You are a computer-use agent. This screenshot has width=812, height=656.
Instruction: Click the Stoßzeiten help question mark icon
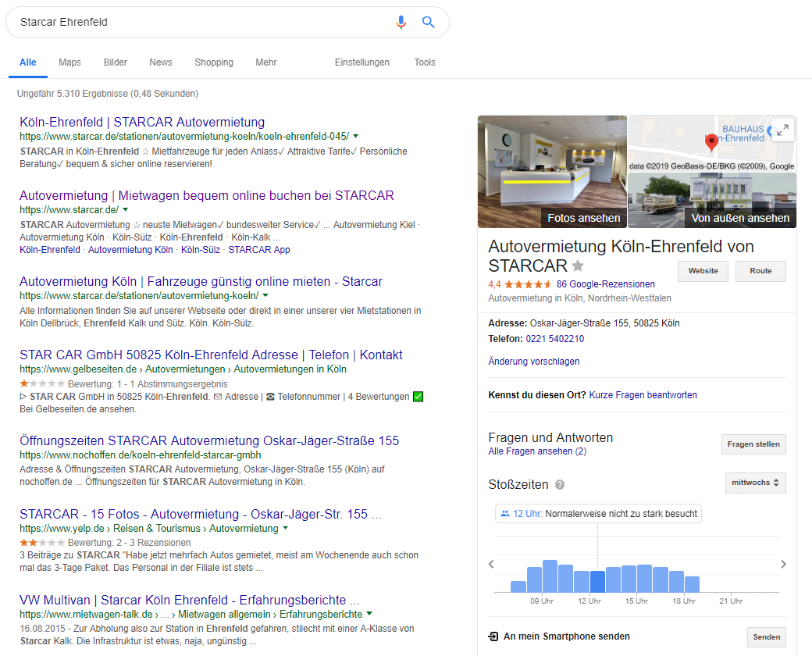point(560,484)
